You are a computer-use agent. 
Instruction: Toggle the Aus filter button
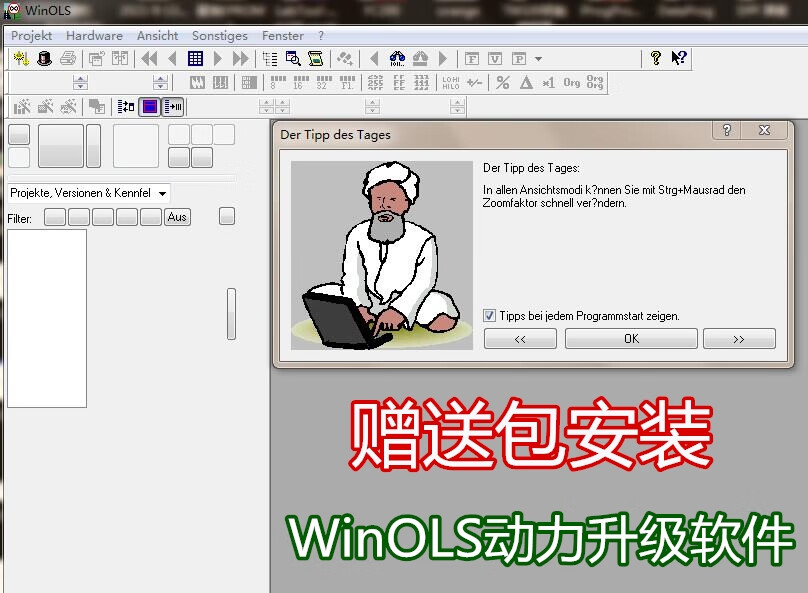pos(177,217)
